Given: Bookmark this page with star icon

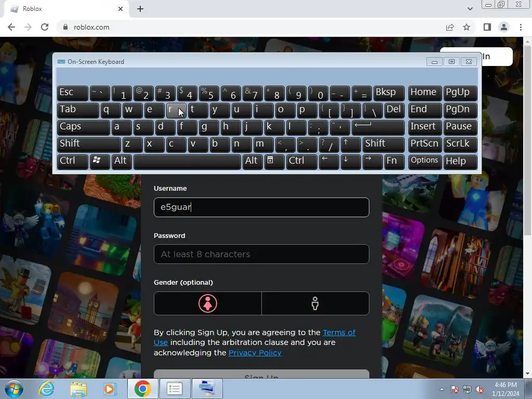Looking at the screenshot, I should 467,27.
